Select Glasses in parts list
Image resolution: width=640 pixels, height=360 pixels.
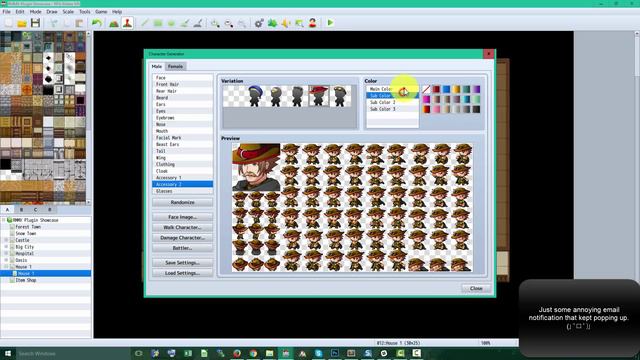182,191
